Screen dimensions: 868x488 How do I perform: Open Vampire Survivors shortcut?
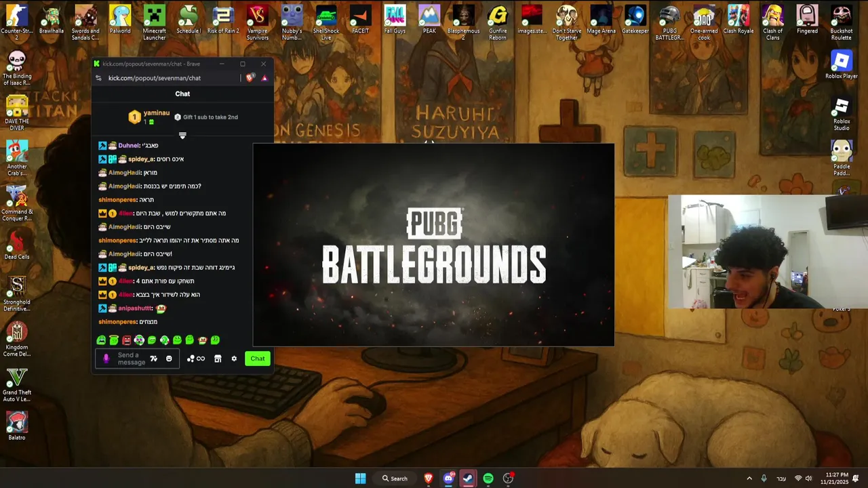click(x=257, y=22)
